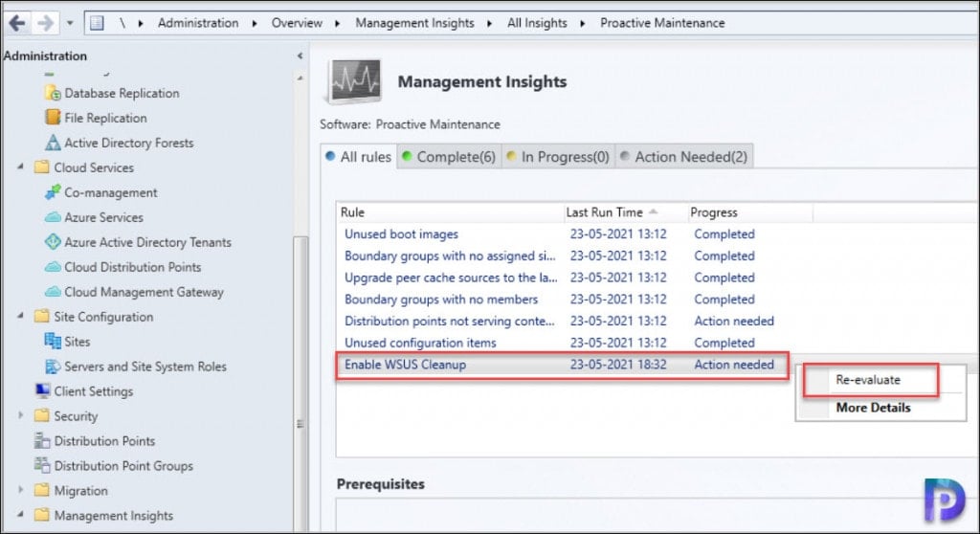Select Cloud Management Gateway in tree
The width and height of the screenshot is (980, 534).
(144, 292)
